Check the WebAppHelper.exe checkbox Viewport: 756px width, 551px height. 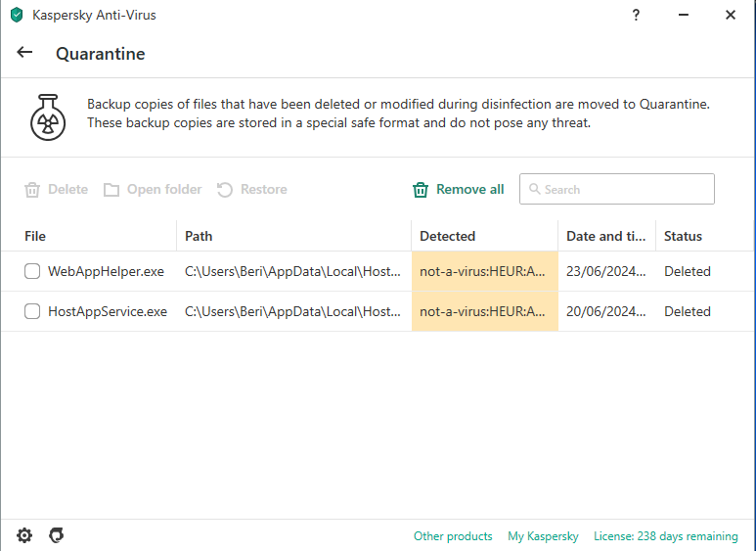tap(32, 272)
